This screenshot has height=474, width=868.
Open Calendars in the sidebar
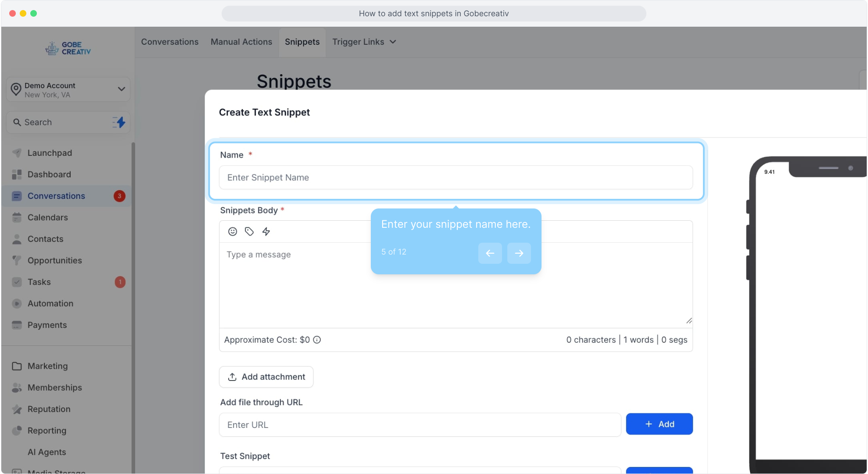[47, 217]
